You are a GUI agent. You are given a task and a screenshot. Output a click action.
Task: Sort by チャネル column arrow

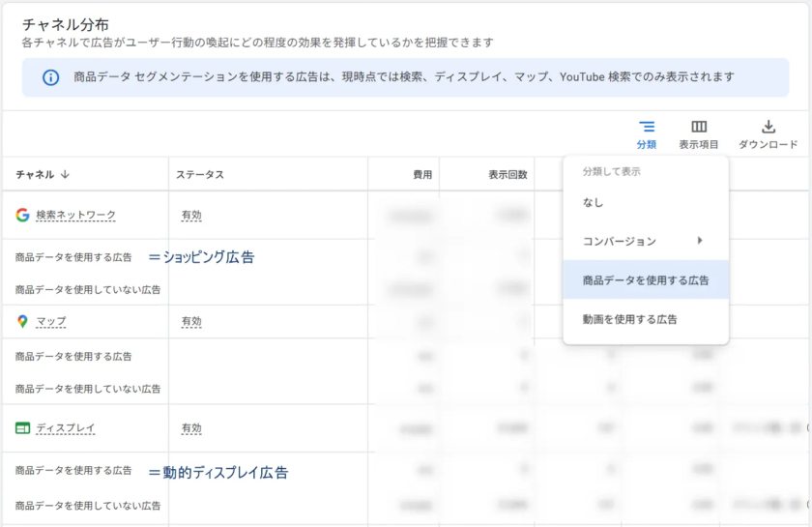(66, 175)
